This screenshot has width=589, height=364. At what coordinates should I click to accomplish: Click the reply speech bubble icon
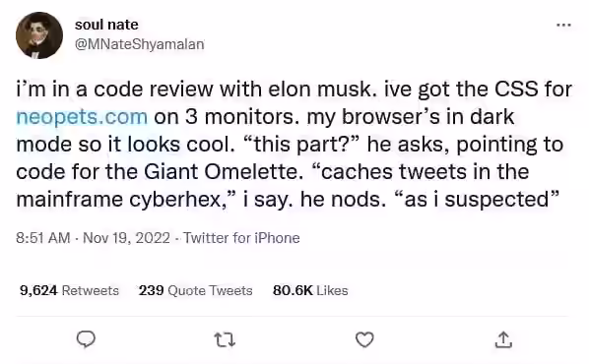click(x=86, y=339)
